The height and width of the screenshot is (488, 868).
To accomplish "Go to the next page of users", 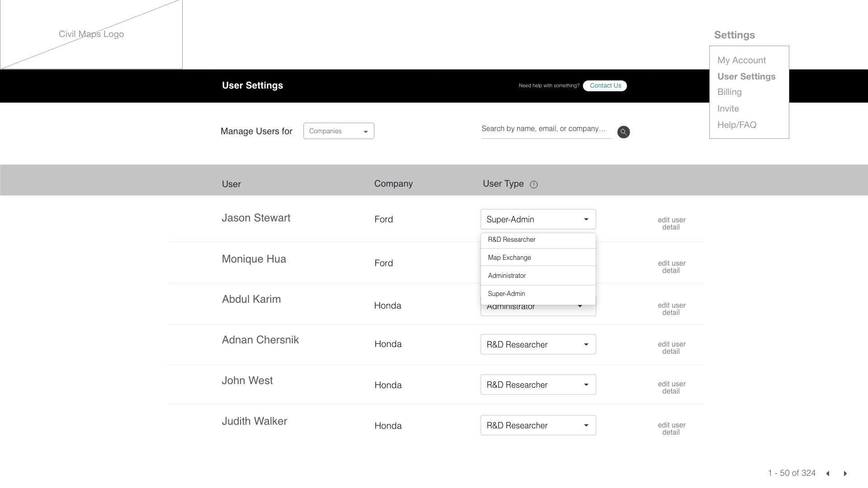I will 844,473.
